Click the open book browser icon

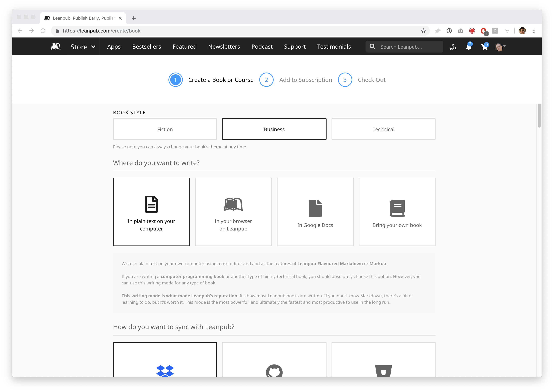point(233,204)
